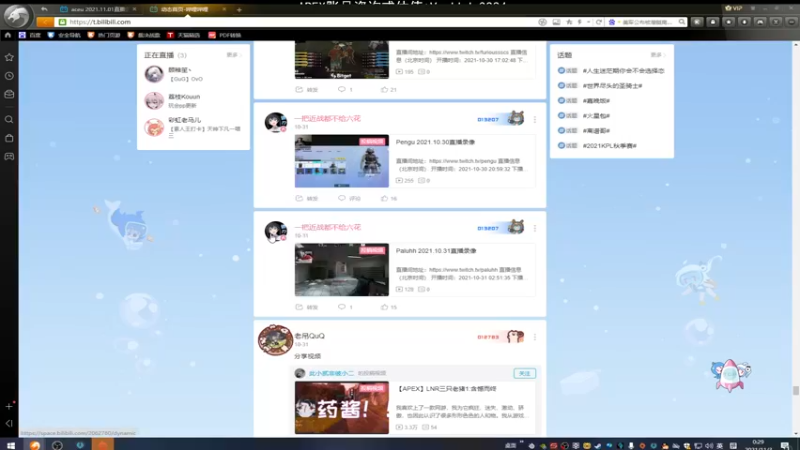Click the page vertical scrollbar thumb
Viewport: 800px width, 450px height.
click(x=795, y=391)
